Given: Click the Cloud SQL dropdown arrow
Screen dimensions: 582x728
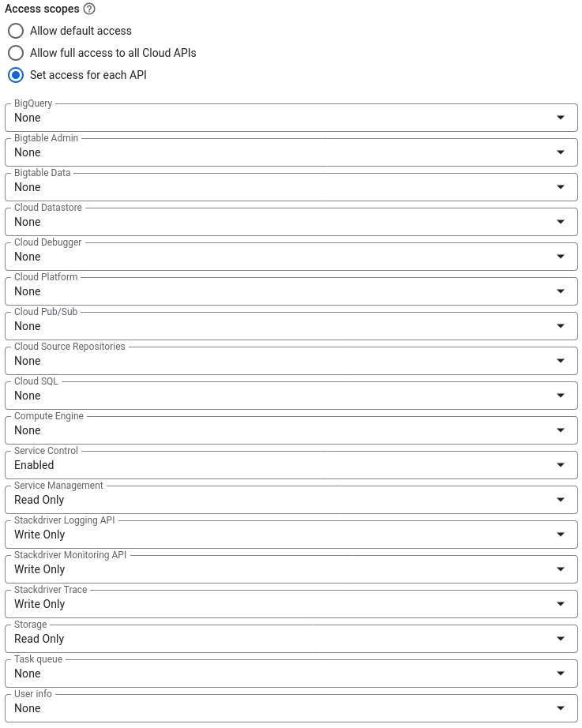Looking at the screenshot, I should 561,396.
